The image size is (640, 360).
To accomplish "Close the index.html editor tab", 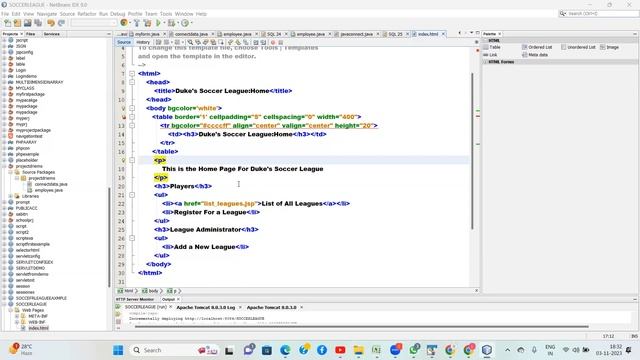I will [443, 34].
